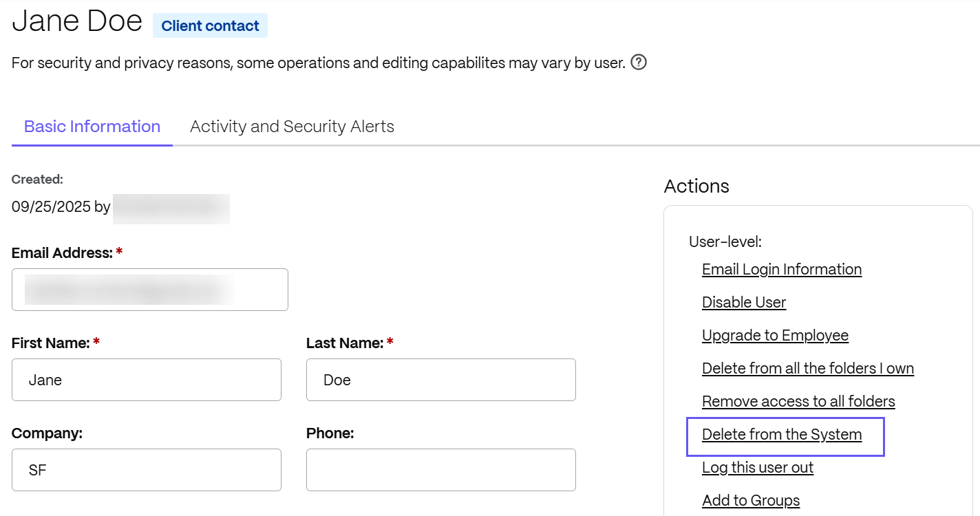Click the Actions panel heading
Image resolution: width=980 pixels, height=516 pixels.
pyautogui.click(x=696, y=186)
